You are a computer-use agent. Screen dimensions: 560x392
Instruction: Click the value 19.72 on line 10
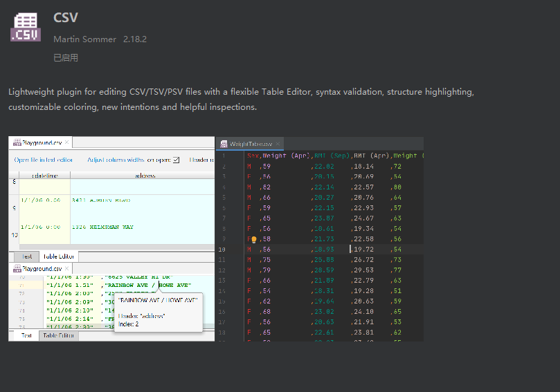pos(363,250)
